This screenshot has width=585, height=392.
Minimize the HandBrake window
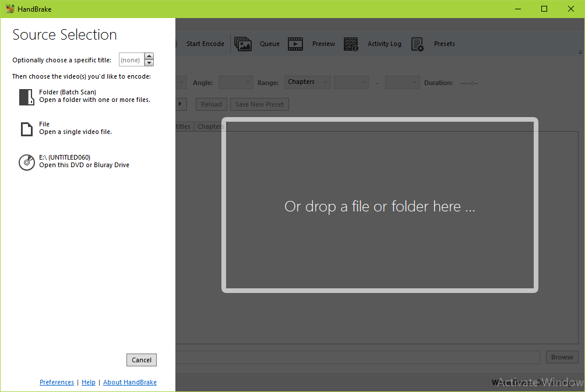click(x=518, y=9)
